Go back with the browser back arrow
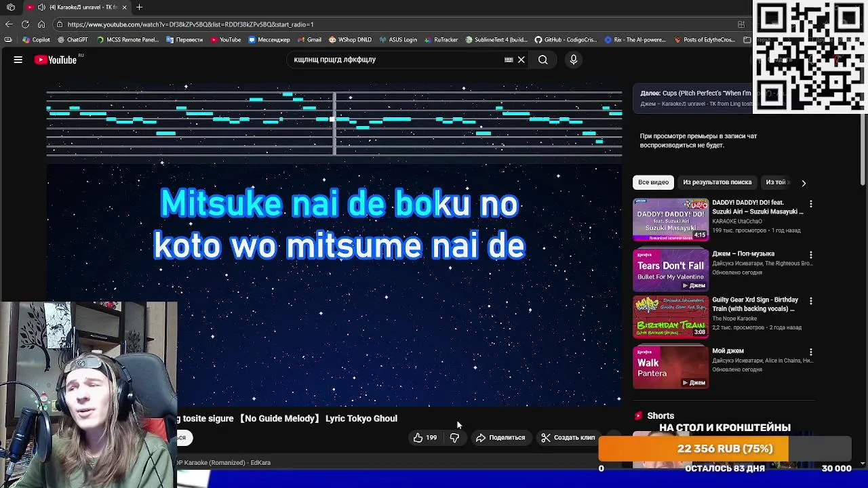 pyautogui.click(x=9, y=24)
